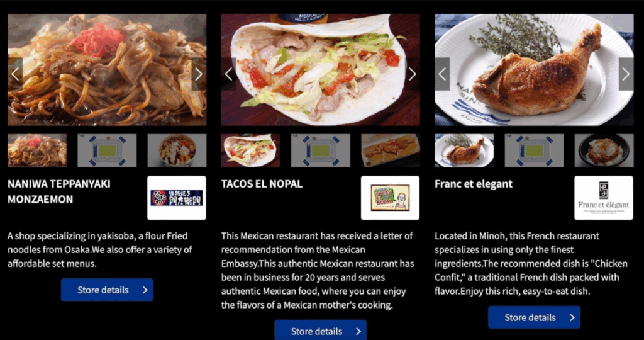Click the Tacos El Nopal logo
Image resolution: width=644 pixels, height=340 pixels.
(x=390, y=198)
